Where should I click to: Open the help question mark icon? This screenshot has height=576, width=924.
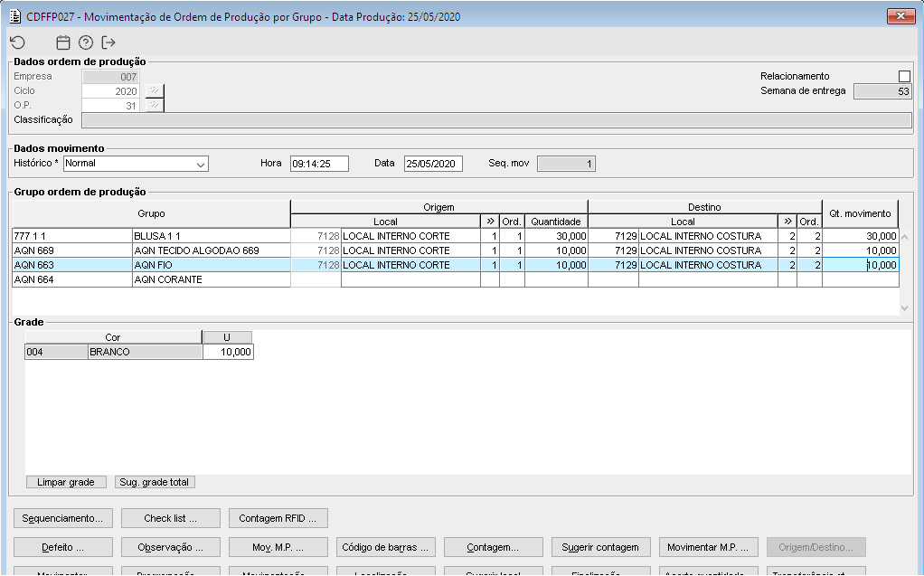pos(86,42)
